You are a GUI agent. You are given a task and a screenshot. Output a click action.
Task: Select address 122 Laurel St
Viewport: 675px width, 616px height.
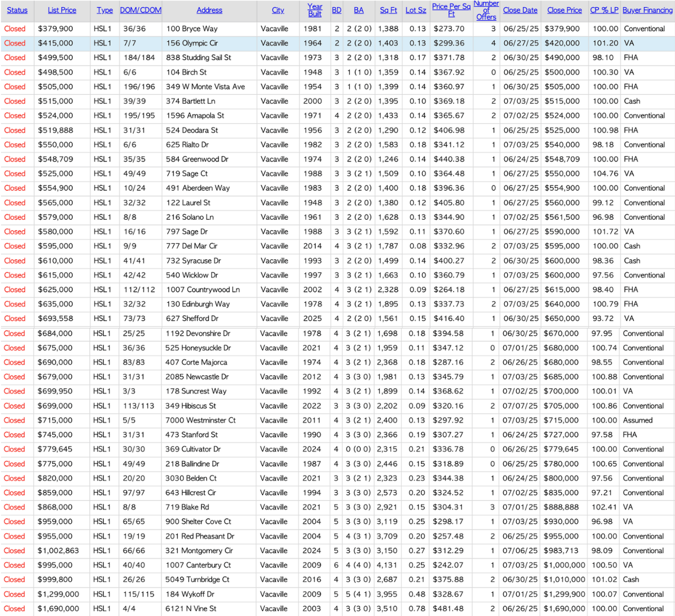[x=188, y=202]
